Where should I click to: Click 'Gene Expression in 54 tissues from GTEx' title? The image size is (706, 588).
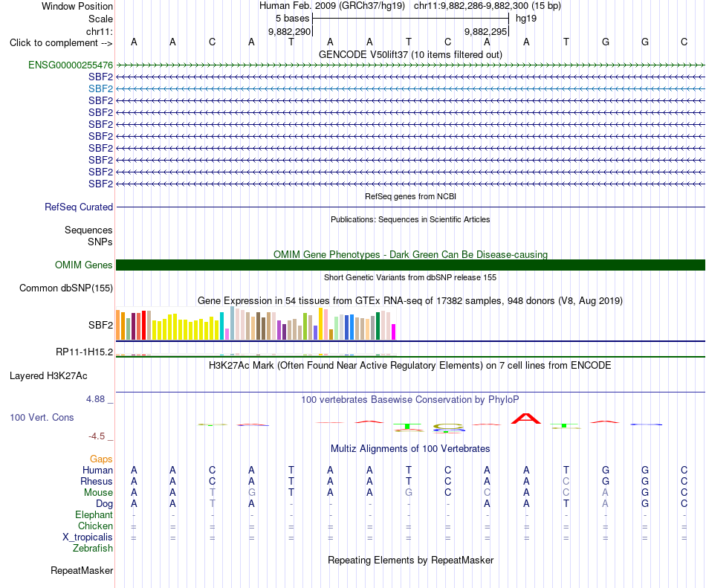pyautogui.click(x=410, y=301)
